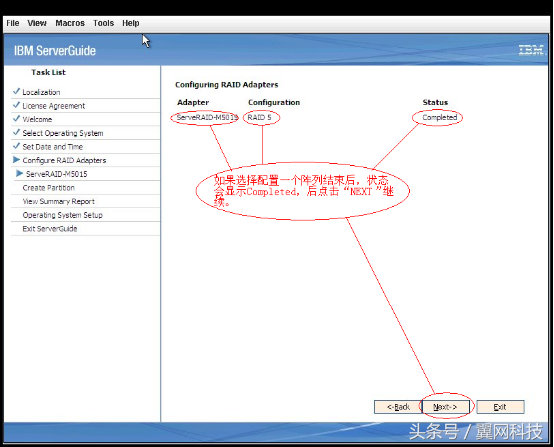Viewport: 554px width, 447px height.
Task: Click the Task List heading
Action: click(x=48, y=72)
